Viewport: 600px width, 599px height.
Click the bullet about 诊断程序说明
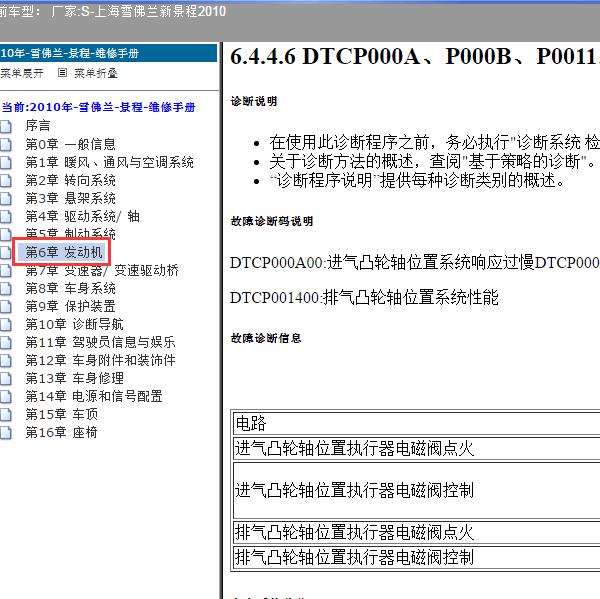(x=417, y=180)
